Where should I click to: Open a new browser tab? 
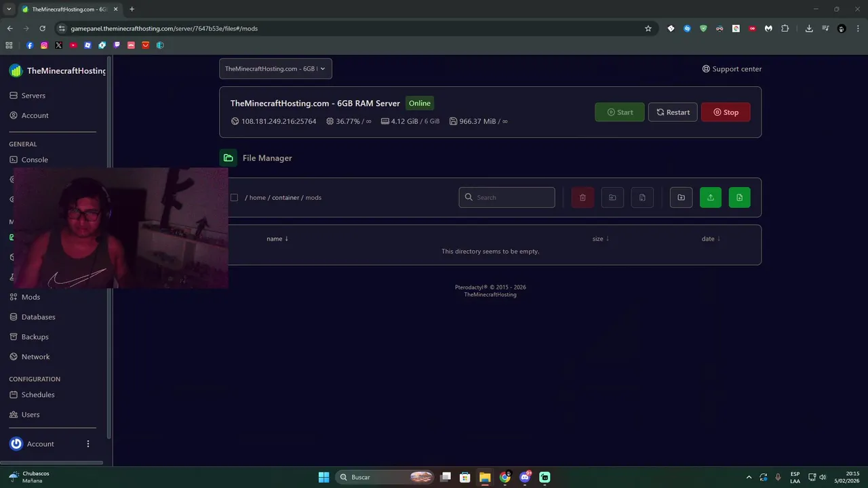click(x=132, y=9)
